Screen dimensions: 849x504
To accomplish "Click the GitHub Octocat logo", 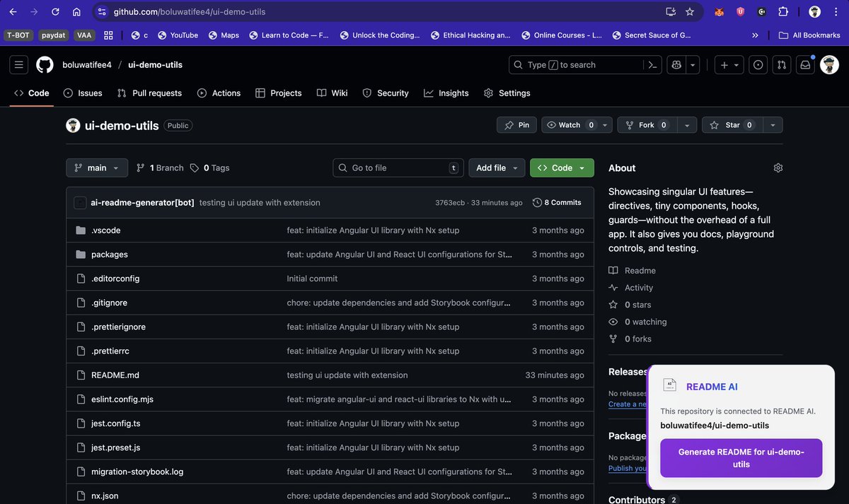I will tap(45, 64).
